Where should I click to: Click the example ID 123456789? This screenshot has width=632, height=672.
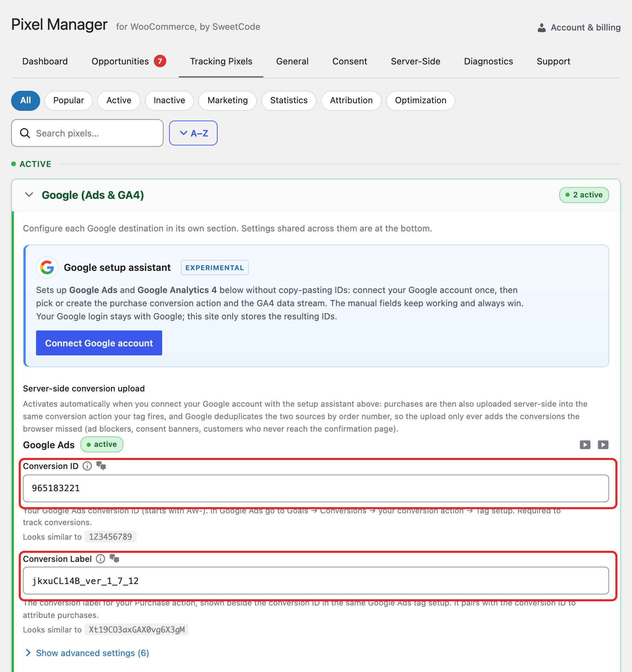(111, 537)
